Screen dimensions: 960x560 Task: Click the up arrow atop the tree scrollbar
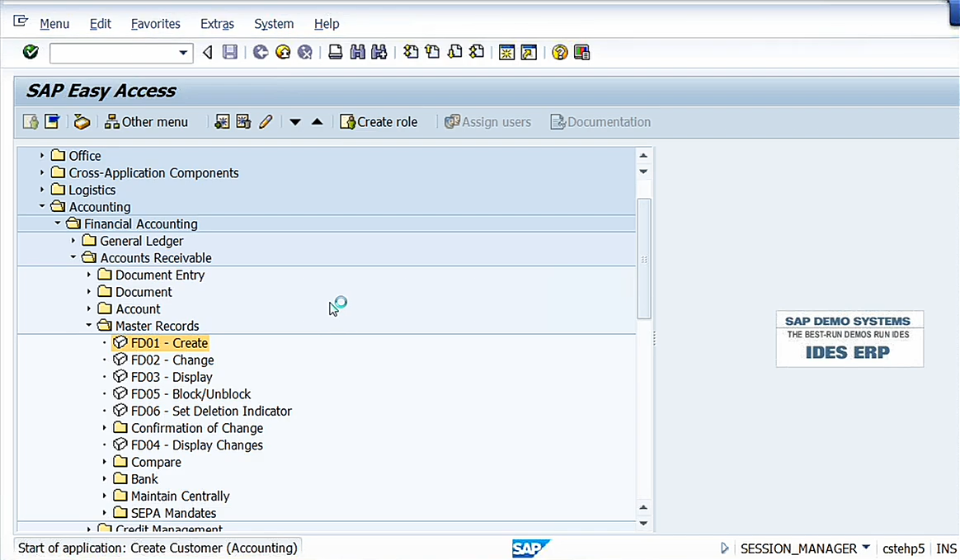[x=643, y=155]
